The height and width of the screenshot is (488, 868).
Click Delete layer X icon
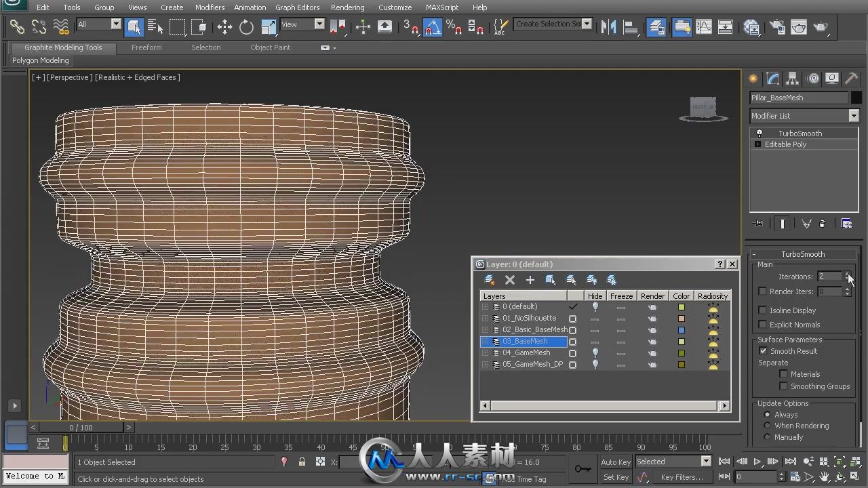[x=510, y=280]
